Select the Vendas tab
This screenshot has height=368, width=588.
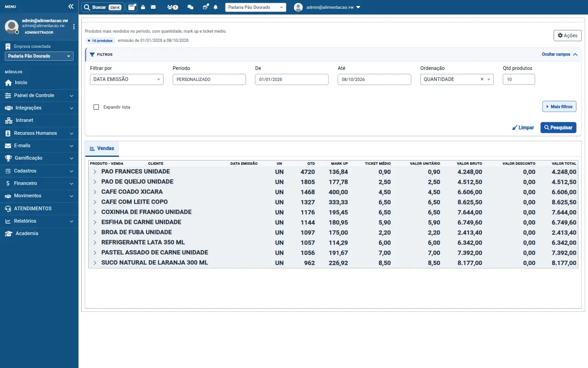[x=102, y=149]
